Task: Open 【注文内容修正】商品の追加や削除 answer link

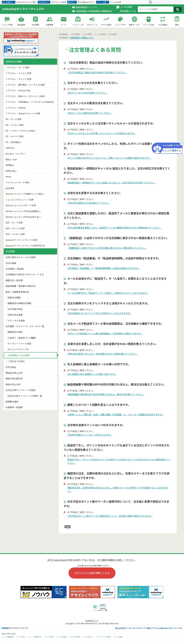Action: pos(98,73)
